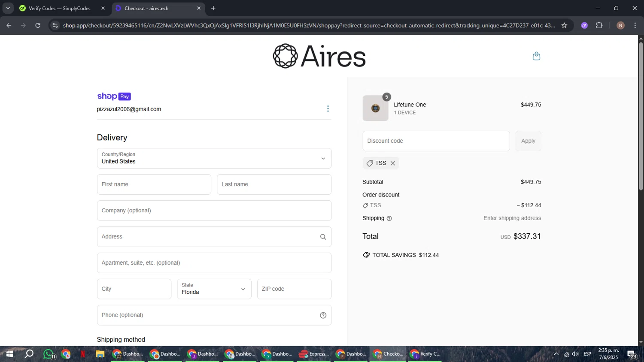Click the Aires logo
The height and width of the screenshot is (362, 644).
coord(319,56)
